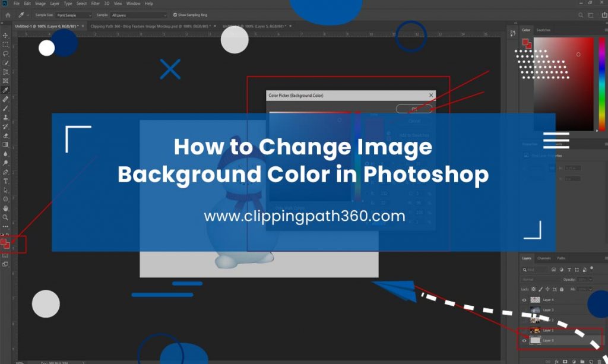608x364 pixels.
Task: Open the tool preset picker arrow
Action: click(28, 15)
